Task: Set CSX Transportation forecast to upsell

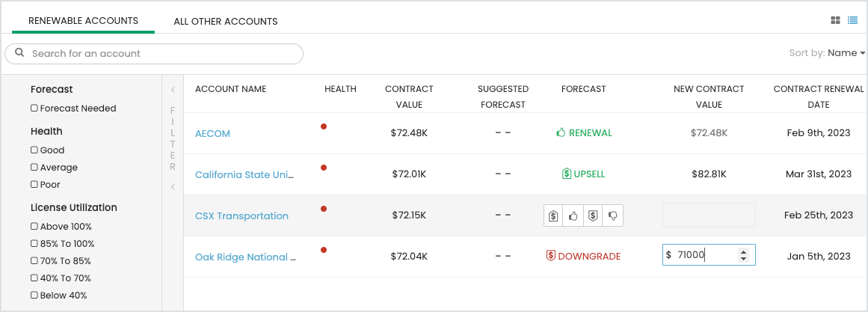Action: point(553,216)
